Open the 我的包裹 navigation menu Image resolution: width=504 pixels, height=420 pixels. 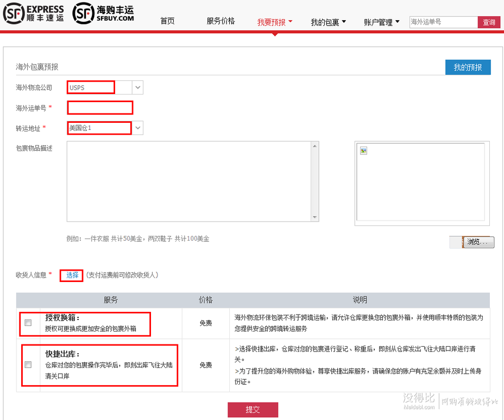coord(328,22)
